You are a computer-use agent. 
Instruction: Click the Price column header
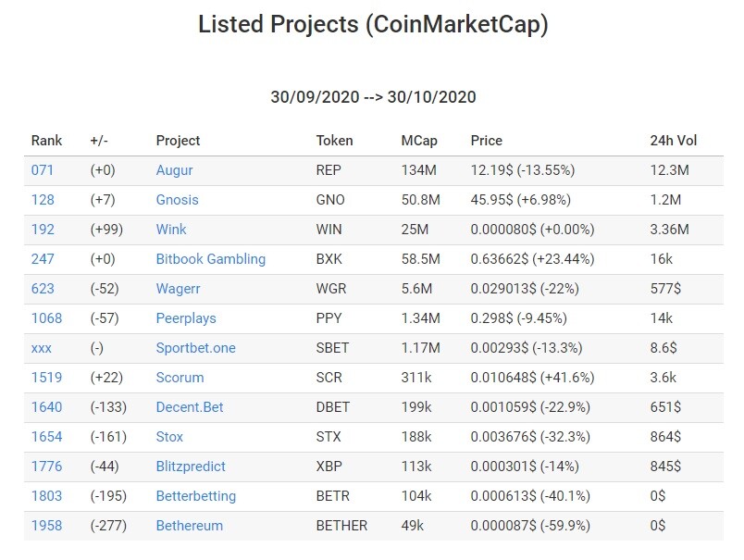[487, 141]
